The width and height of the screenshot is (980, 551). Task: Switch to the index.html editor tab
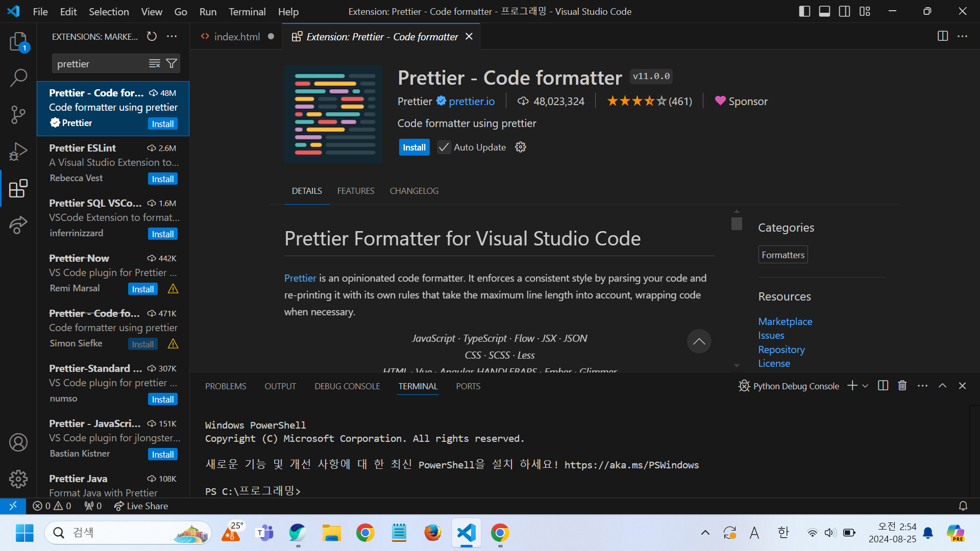coord(237,36)
